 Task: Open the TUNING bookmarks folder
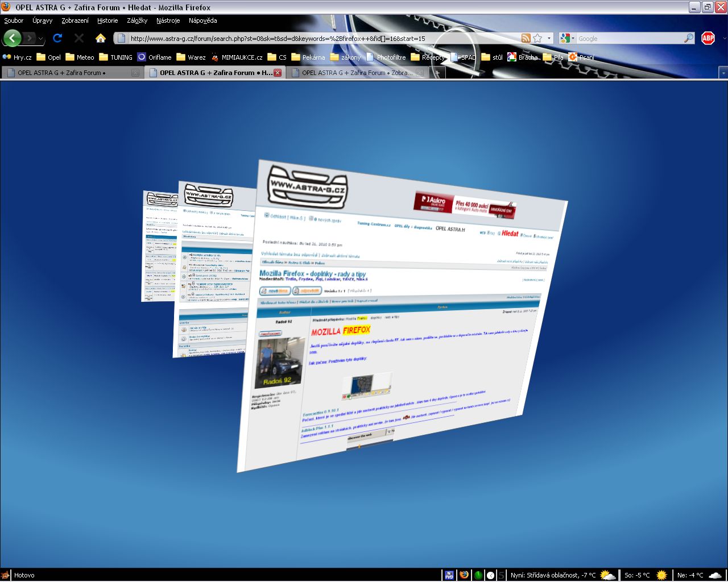[115, 57]
